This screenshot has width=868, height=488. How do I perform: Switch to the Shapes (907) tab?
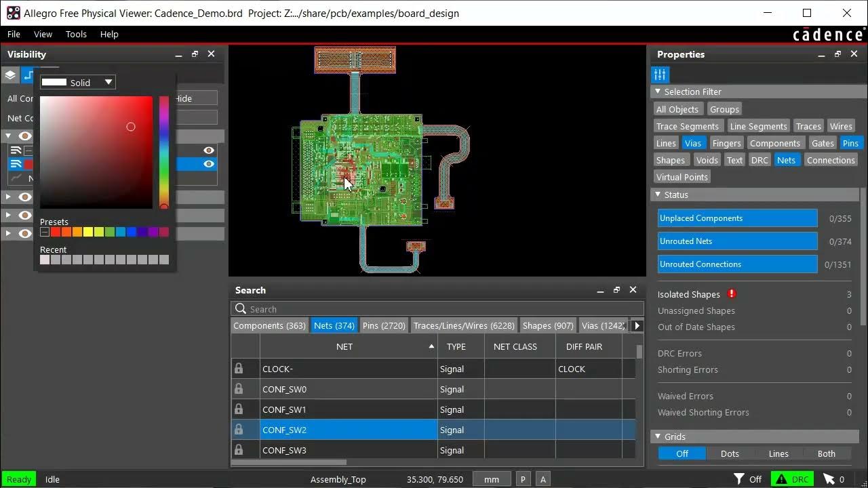[x=548, y=325]
